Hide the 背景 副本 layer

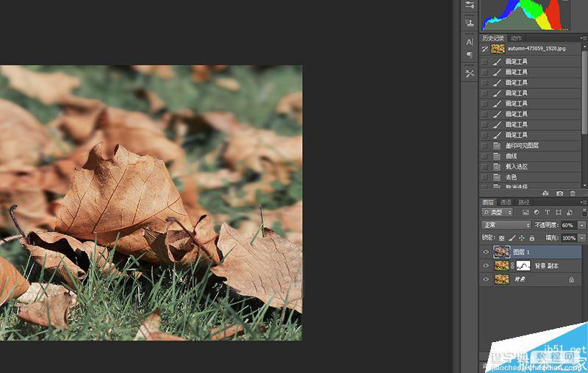click(486, 266)
